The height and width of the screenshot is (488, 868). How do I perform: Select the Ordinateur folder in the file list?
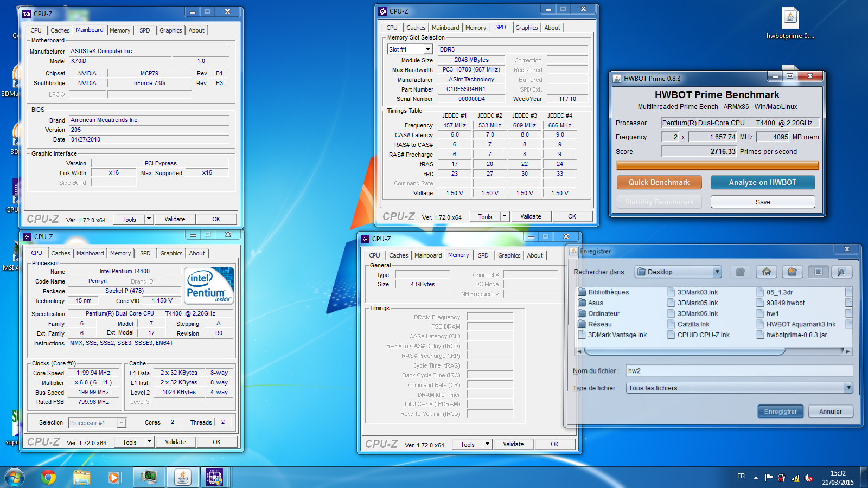[598, 313]
